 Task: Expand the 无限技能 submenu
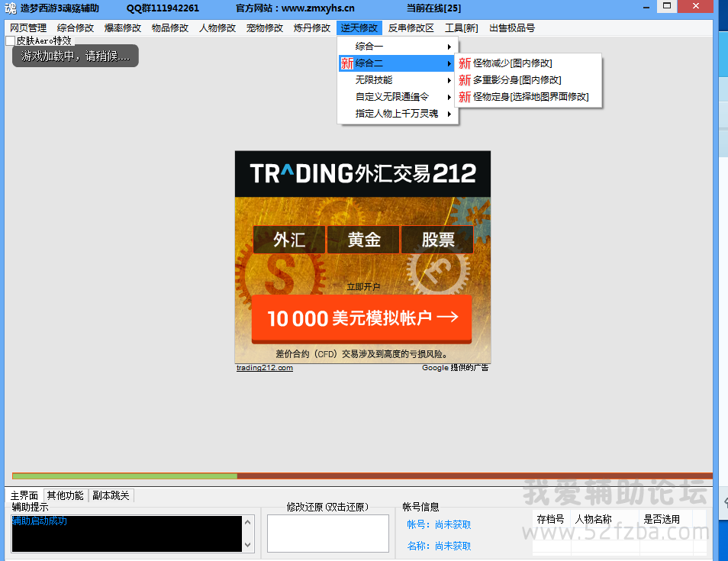tap(398, 80)
